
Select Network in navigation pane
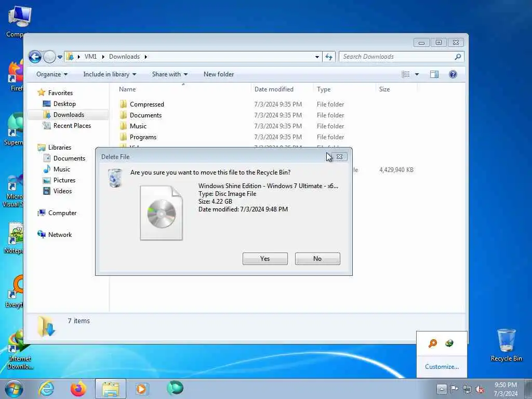pyautogui.click(x=60, y=234)
